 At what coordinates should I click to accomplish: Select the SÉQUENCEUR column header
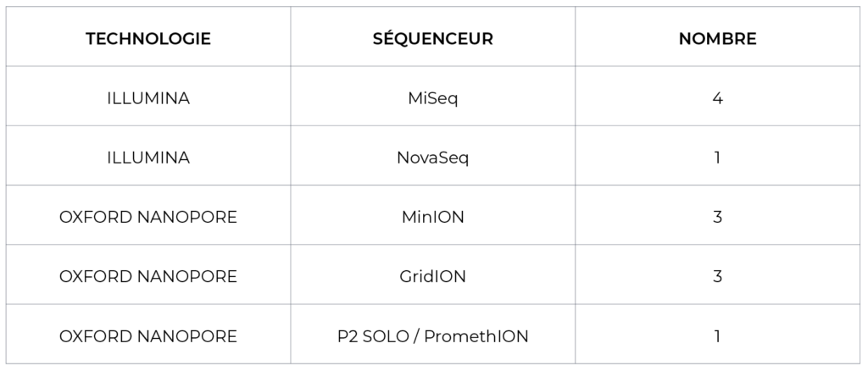433,39
